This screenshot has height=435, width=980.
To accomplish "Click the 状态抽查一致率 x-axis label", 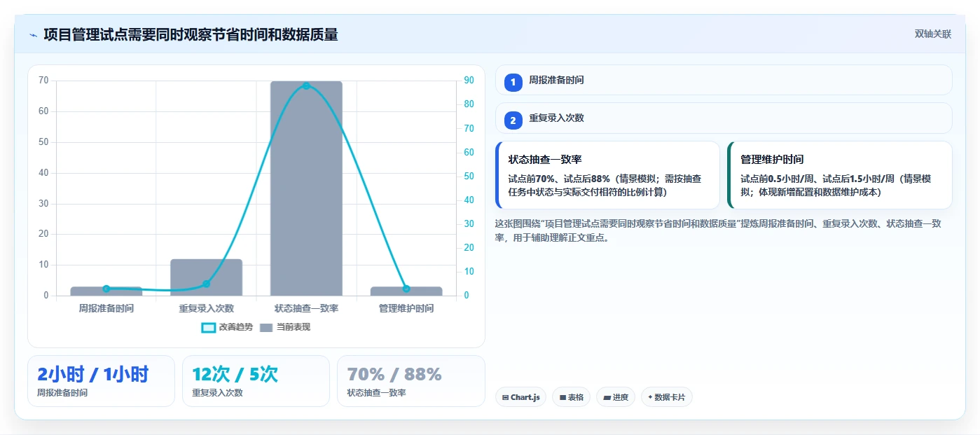I will coord(306,308).
